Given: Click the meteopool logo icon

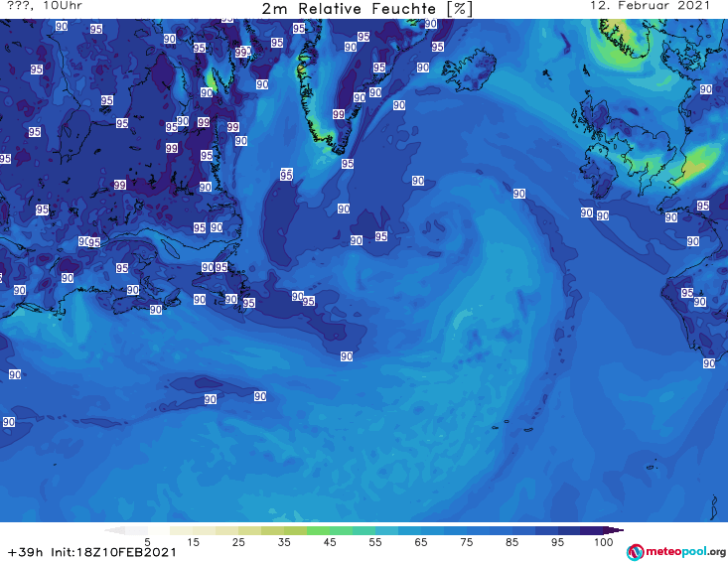Looking at the screenshot, I should (x=636, y=552).
